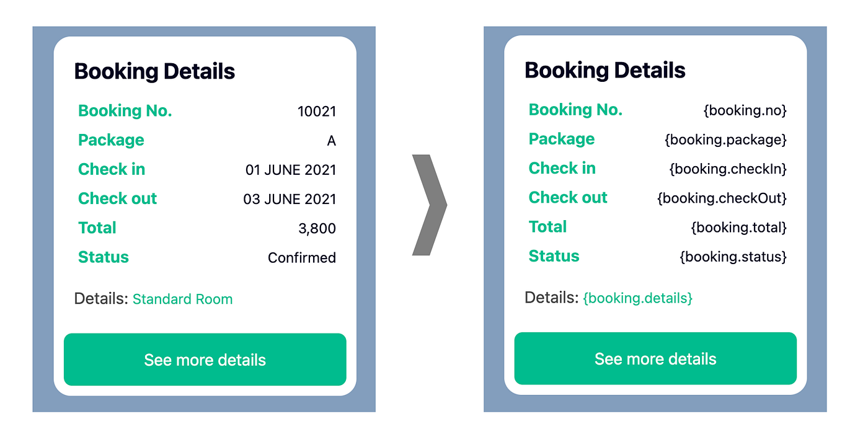Select the 03 JUNE 2021 check-out date
The width and height of the screenshot is (868, 447).
pyautogui.click(x=290, y=199)
